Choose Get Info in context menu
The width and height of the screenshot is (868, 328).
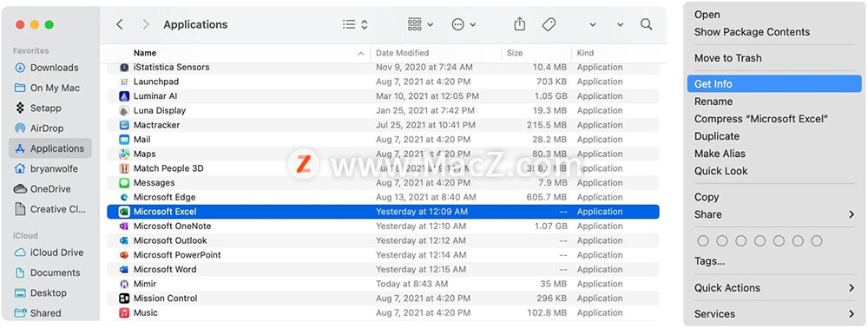(775, 84)
